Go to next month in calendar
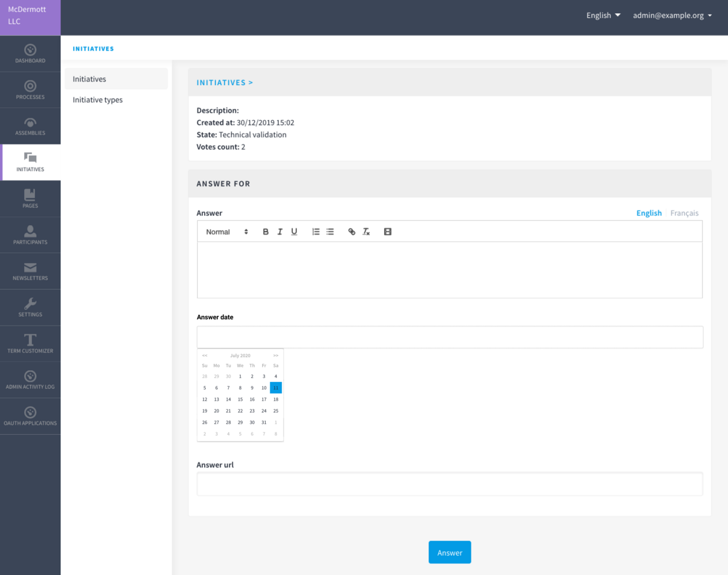The image size is (728, 575). tap(275, 355)
